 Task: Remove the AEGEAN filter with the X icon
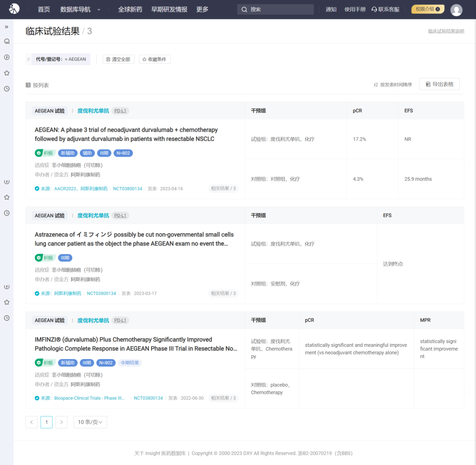coord(29,59)
